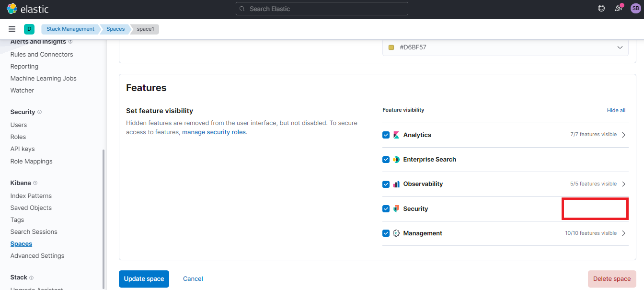This screenshot has width=644, height=290.
Task: Select Spaces in sidebar
Action: (x=21, y=244)
